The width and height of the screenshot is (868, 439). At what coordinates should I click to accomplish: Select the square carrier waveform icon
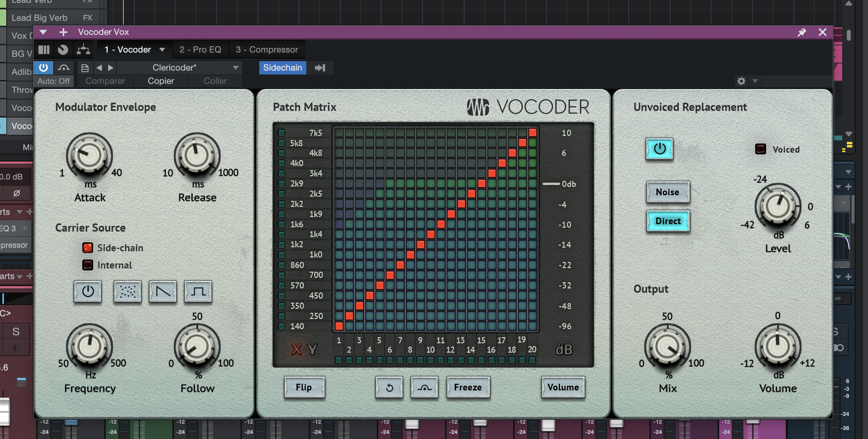click(x=198, y=291)
